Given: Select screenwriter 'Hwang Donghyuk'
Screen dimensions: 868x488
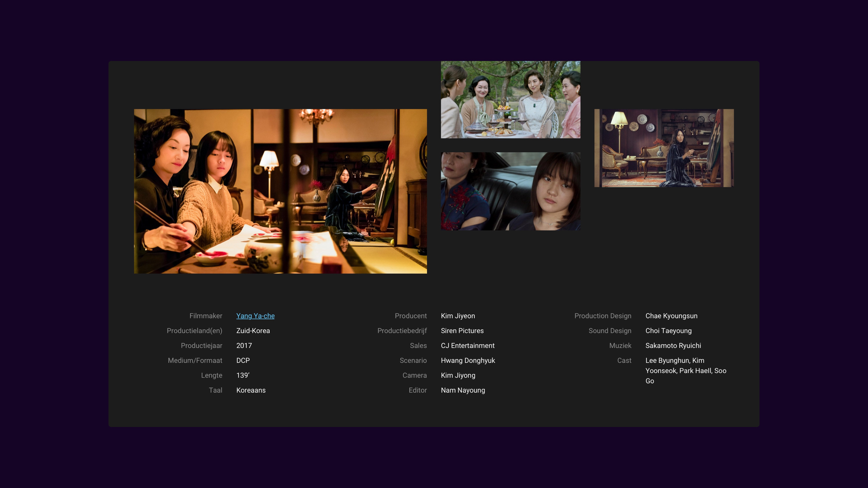Looking at the screenshot, I should [468, 360].
